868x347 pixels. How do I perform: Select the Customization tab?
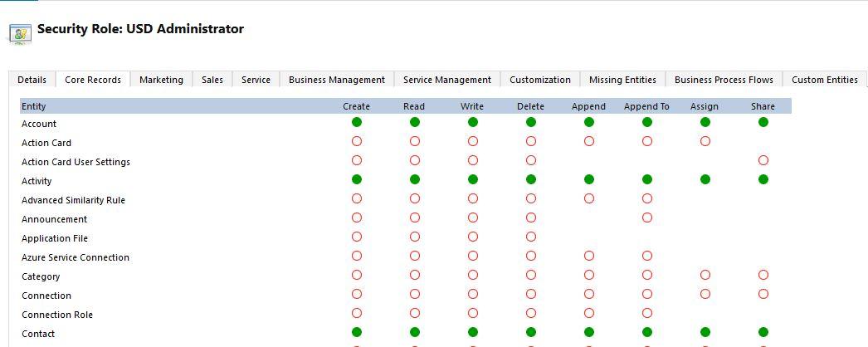click(x=539, y=80)
